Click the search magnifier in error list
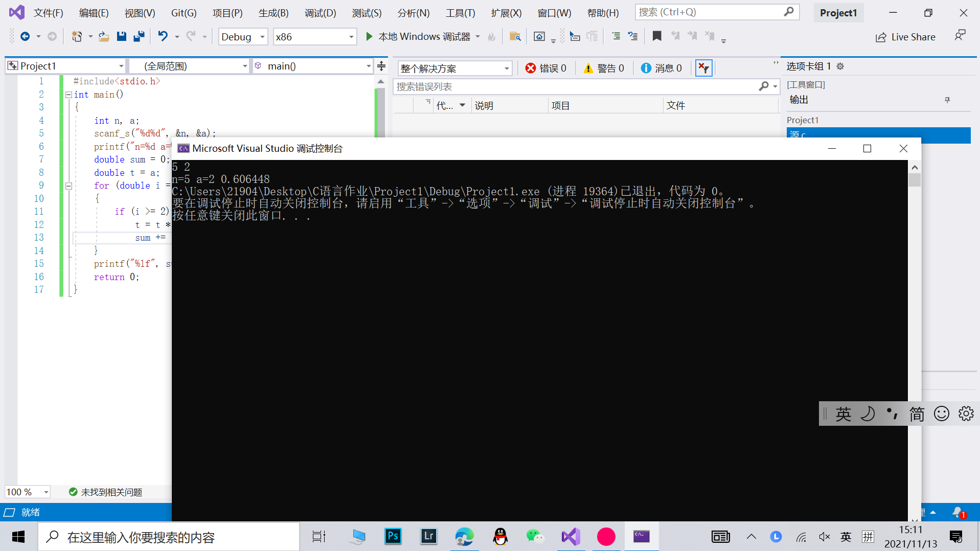 [x=764, y=86]
